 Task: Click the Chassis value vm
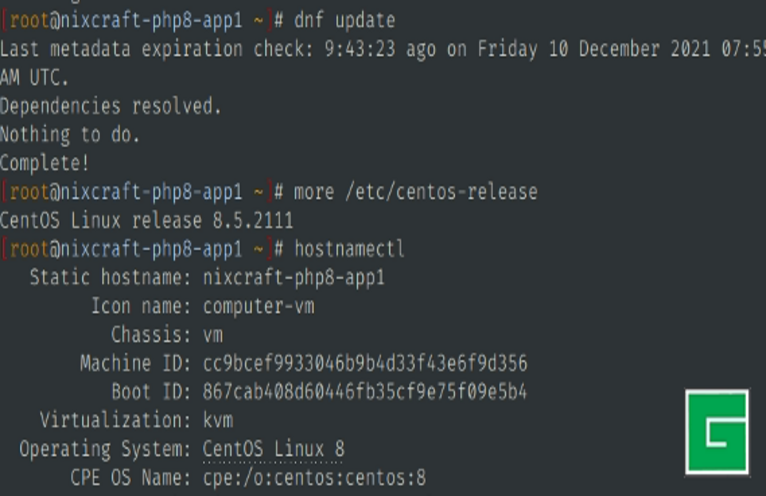point(212,334)
